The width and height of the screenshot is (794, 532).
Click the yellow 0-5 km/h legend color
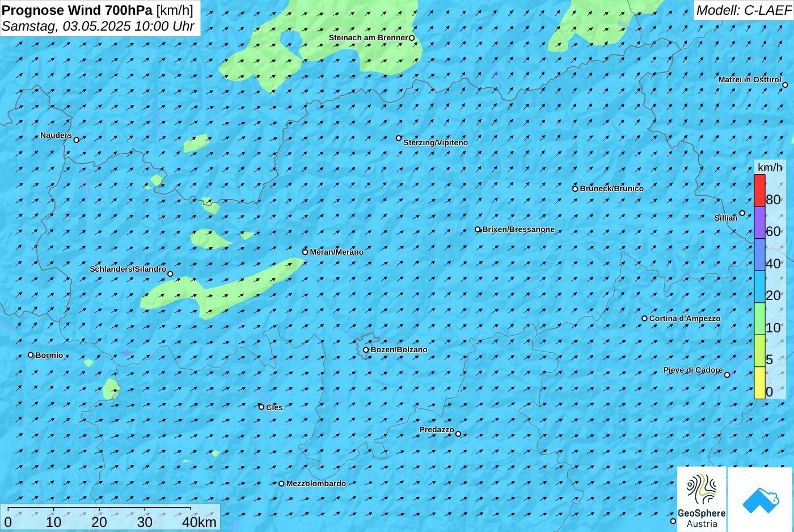(759, 383)
